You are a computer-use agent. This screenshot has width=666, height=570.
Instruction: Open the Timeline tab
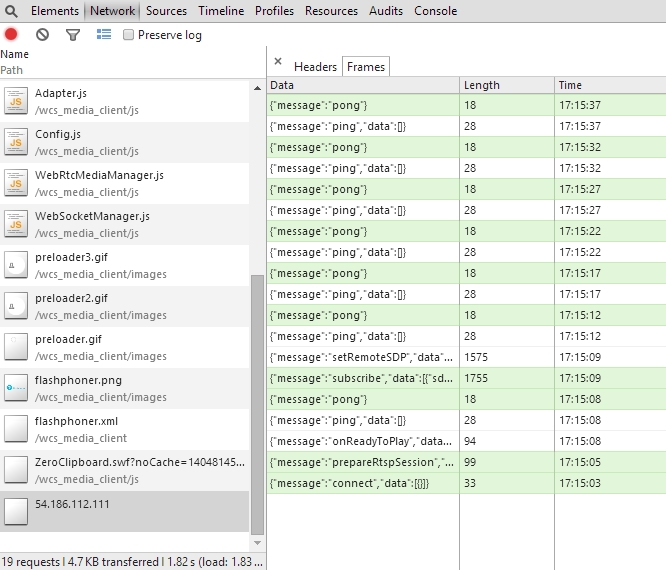(x=221, y=11)
